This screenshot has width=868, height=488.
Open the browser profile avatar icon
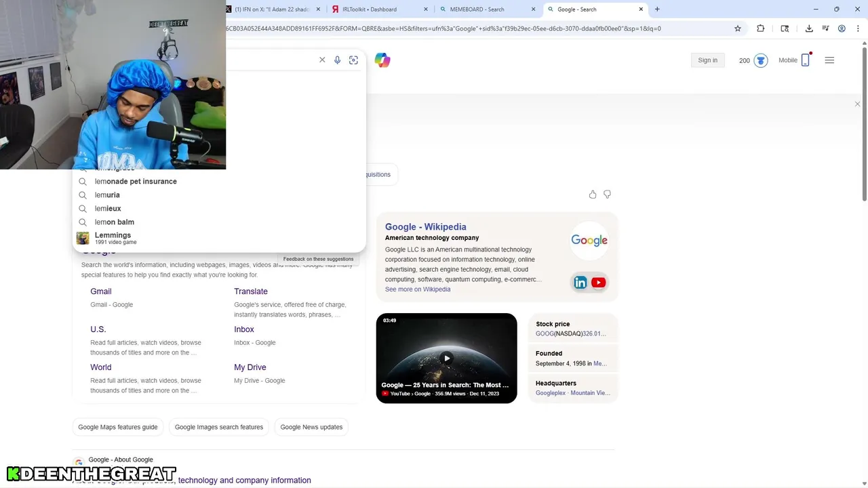pyautogui.click(x=842, y=28)
